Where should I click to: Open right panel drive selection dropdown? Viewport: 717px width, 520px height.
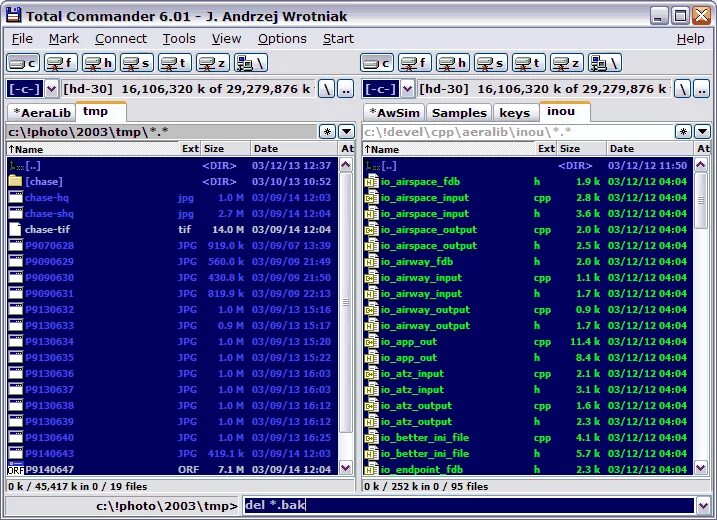click(x=407, y=89)
